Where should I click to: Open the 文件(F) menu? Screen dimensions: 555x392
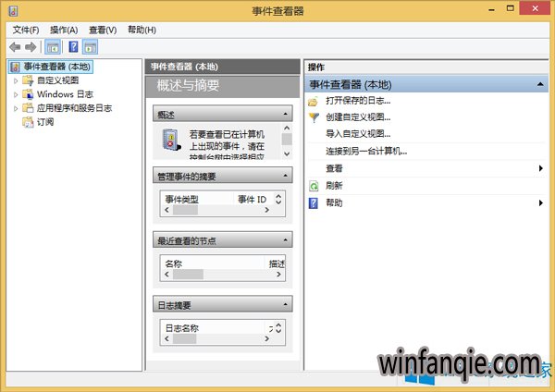26,31
